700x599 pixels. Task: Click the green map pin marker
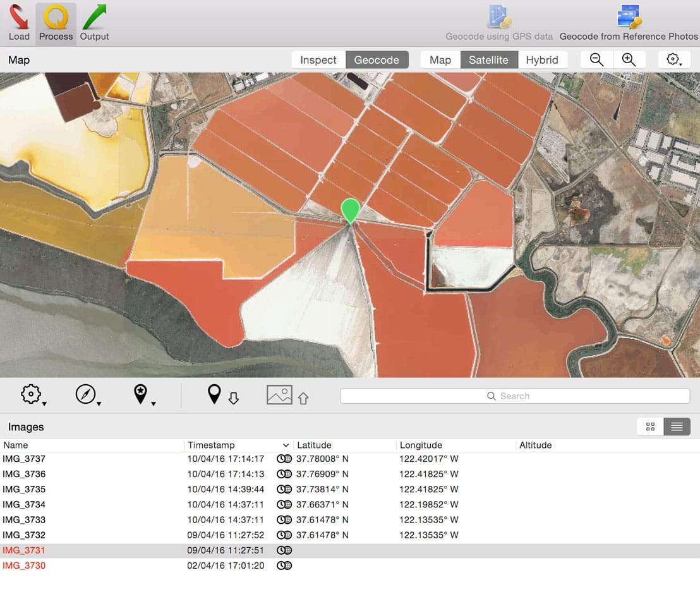pos(351,211)
